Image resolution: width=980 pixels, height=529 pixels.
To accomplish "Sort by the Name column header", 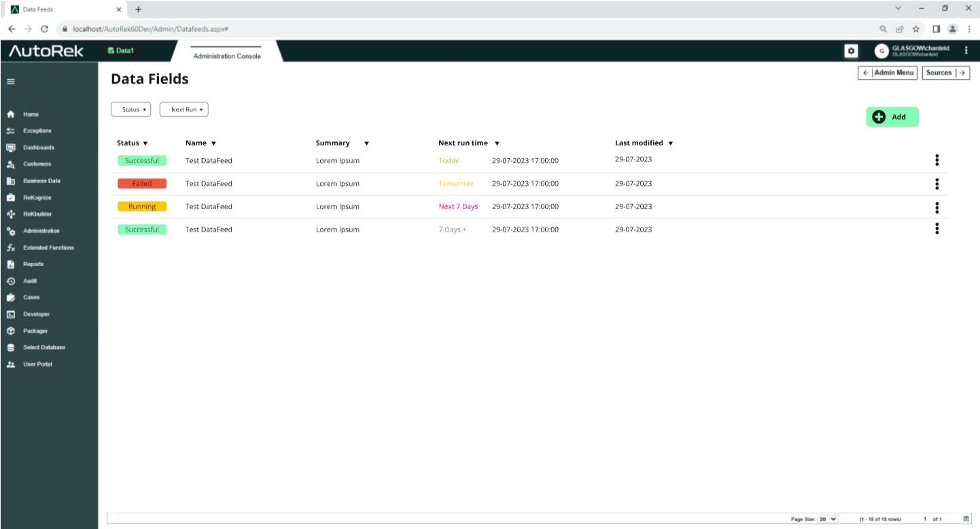I will click(x=200, y=143).
